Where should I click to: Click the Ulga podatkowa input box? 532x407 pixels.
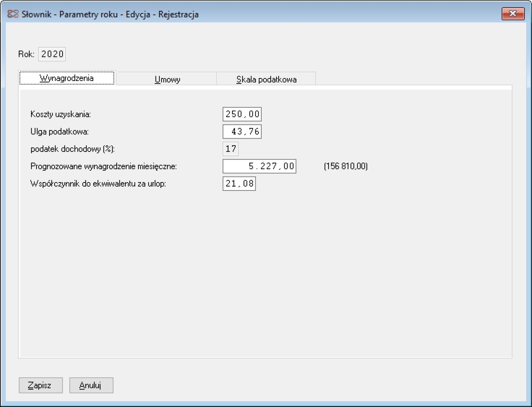242,132
